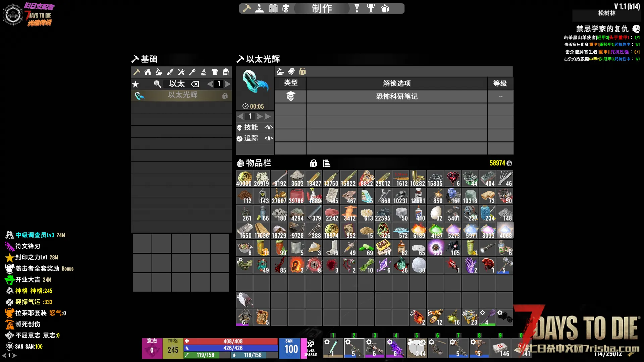Select the house building category icon

tap(148, 72)
